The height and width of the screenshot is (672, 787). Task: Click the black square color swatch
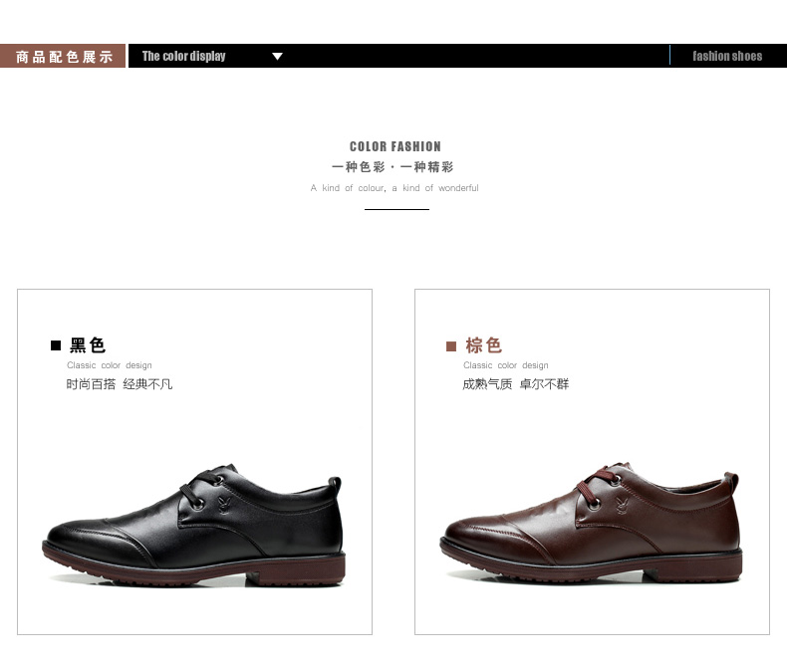(x=56, y=345)
